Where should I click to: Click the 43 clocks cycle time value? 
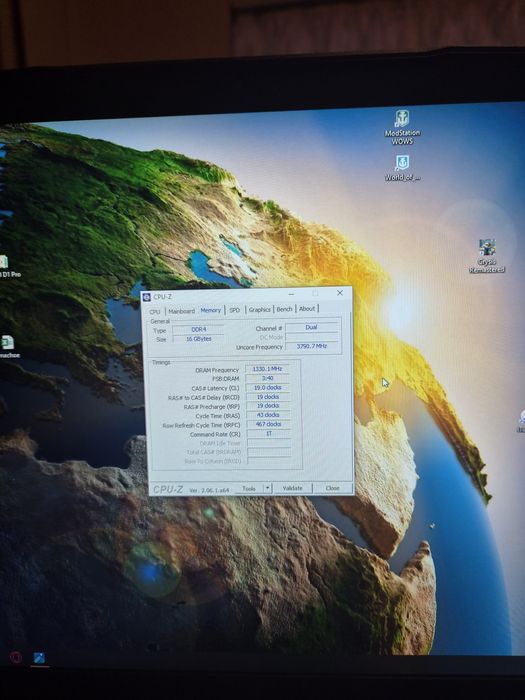pyautogui.click(x=268, y=415)
